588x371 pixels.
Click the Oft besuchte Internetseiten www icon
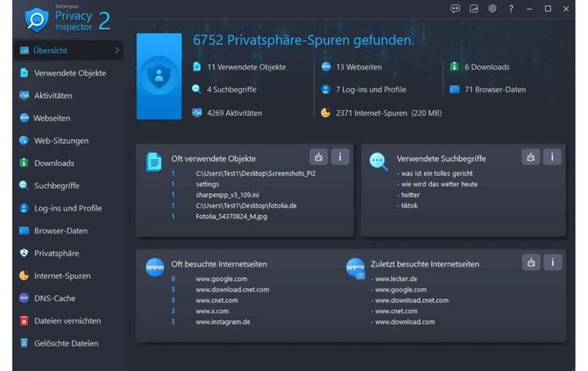(x=155, y=267)
